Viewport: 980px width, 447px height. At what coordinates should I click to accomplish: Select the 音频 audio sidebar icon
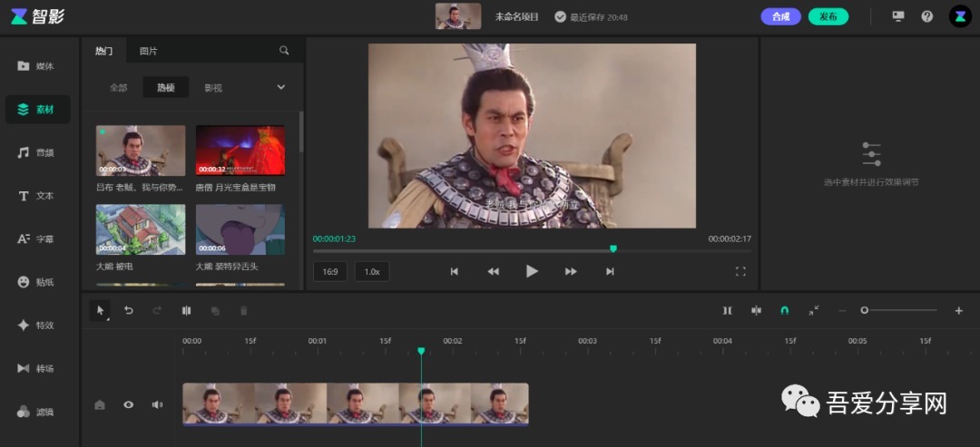[x=36, y=152]
